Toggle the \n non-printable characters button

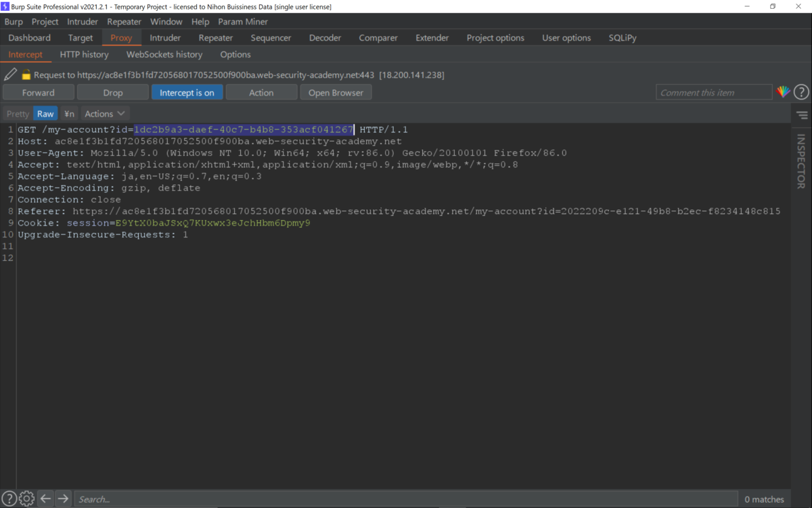[x=69, y=114]
